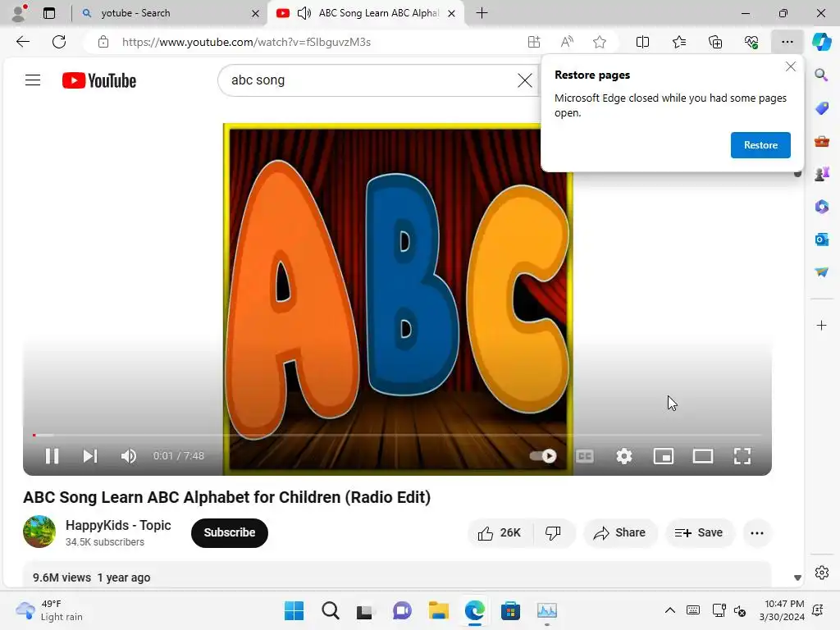This screenshot has width=840, height=630.
Task: Show hidden system tray icons
Action: (x=669, y=610)
